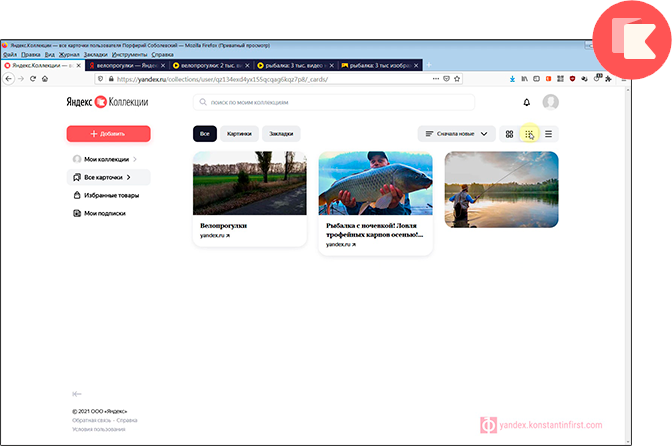Image resolution: width=672 pixels, height=446 pixels.
Task: Open the blue downloads arrow icon
Action: pyautogui.click(x=512, y=79)
